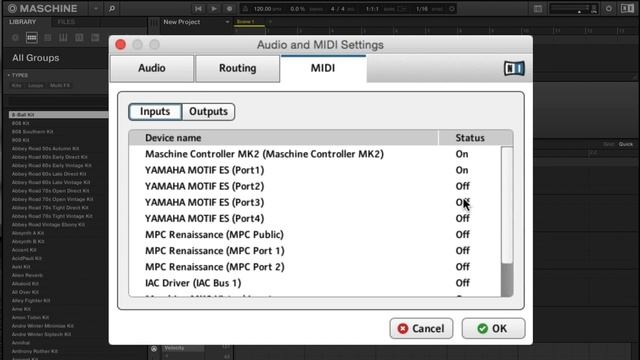The width and height of the screenshot is (640, 360).
Task: Switch to the Audio tab in settings
Action: click(152, 68)
